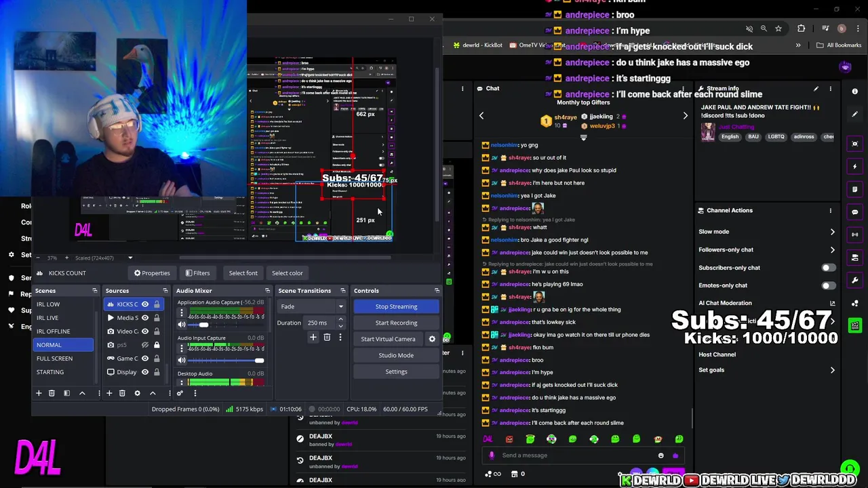Enable Emotes-only chat toggle
The width and height of the screenshot is (868, 488).
click(x=829, y=285)
